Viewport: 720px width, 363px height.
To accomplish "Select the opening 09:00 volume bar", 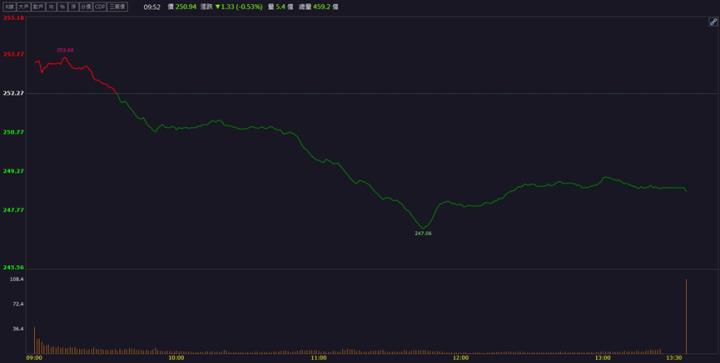I will 34,340.
